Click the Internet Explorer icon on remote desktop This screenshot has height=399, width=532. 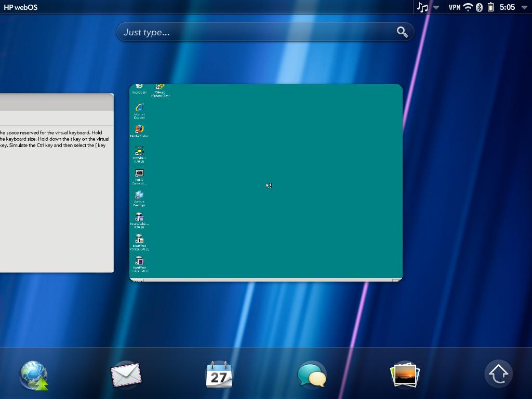tap(139, 111)
